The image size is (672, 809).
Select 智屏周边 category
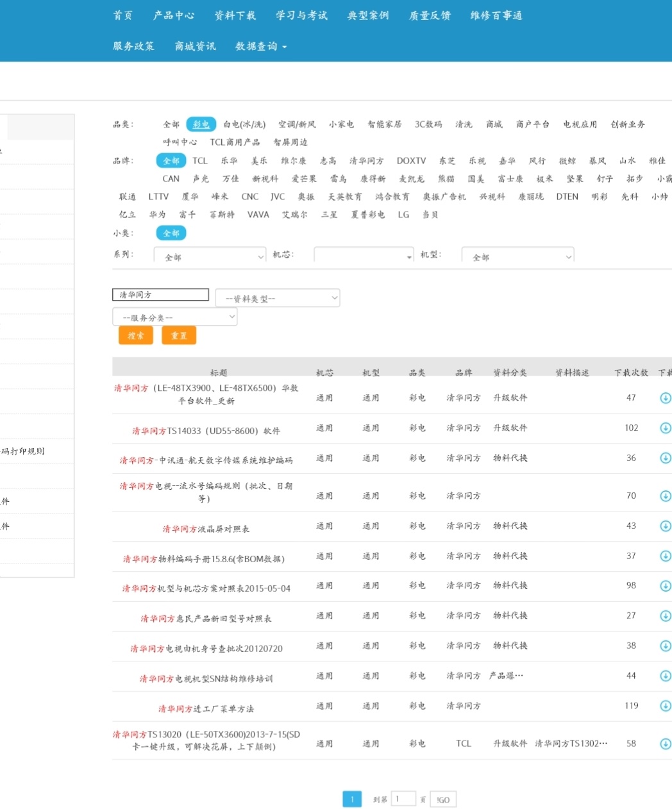290,142
